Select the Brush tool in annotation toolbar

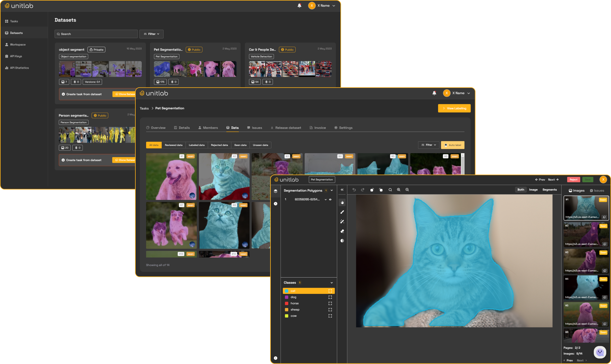coord(342,212)
